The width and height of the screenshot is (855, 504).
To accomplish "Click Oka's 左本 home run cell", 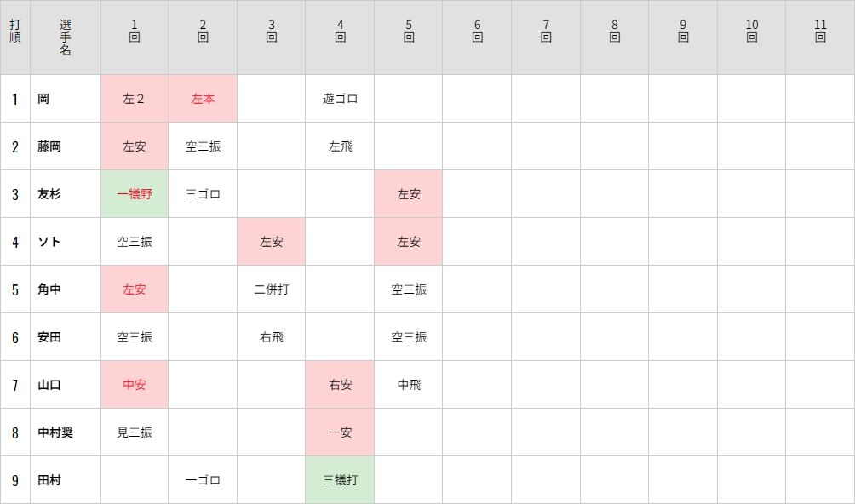I will (203, 99).
